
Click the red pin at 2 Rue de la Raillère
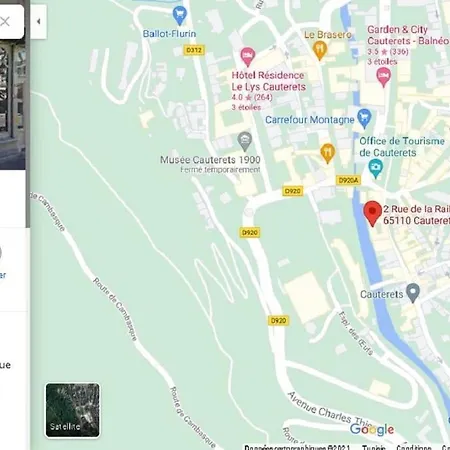(372, 213)
